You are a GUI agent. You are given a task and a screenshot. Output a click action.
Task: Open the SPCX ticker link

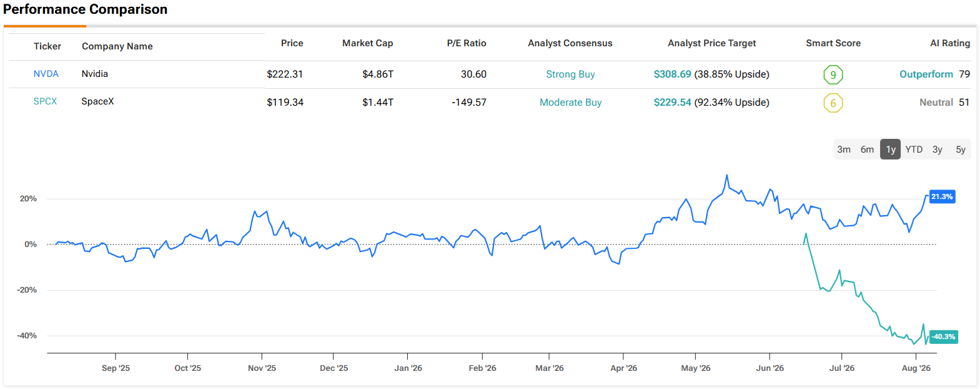(45, 101)
